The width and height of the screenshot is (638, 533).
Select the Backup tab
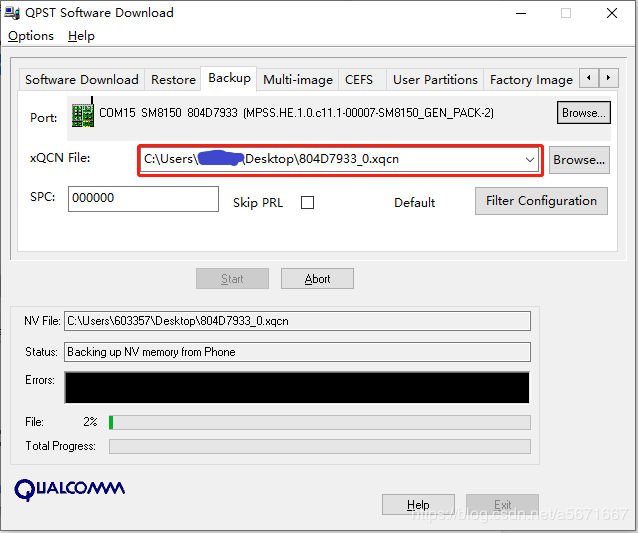[229, 78]
